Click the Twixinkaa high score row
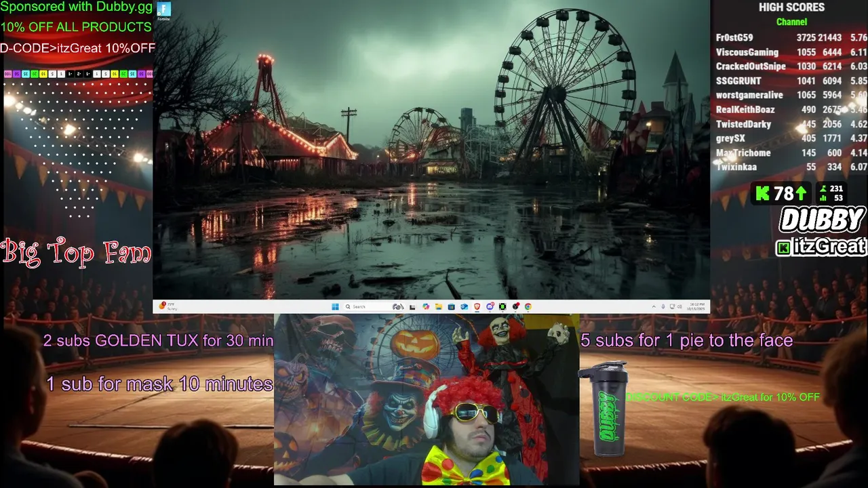The image size is (868, 488). [791, 167]
